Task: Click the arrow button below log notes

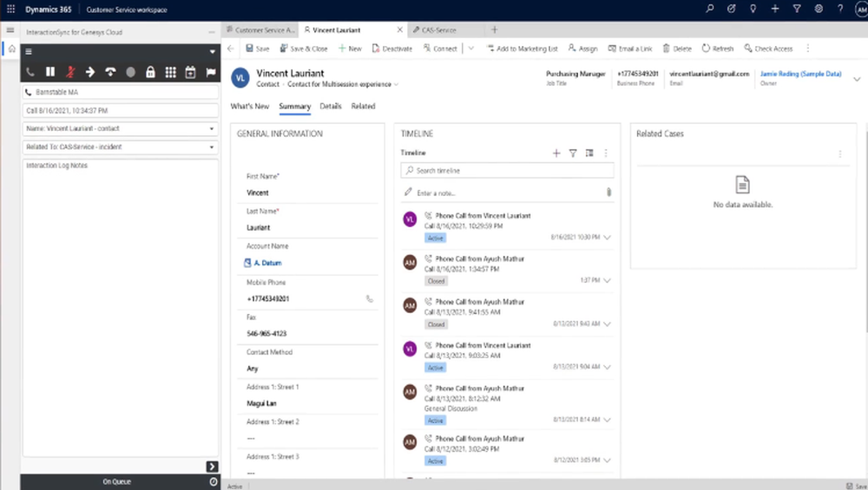Action: click(212, 467)
